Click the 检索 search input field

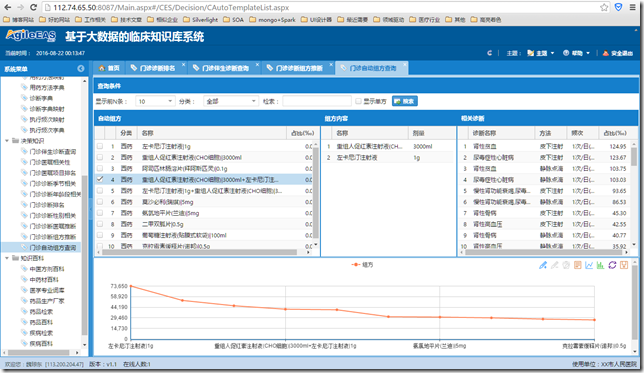[317, 101]
